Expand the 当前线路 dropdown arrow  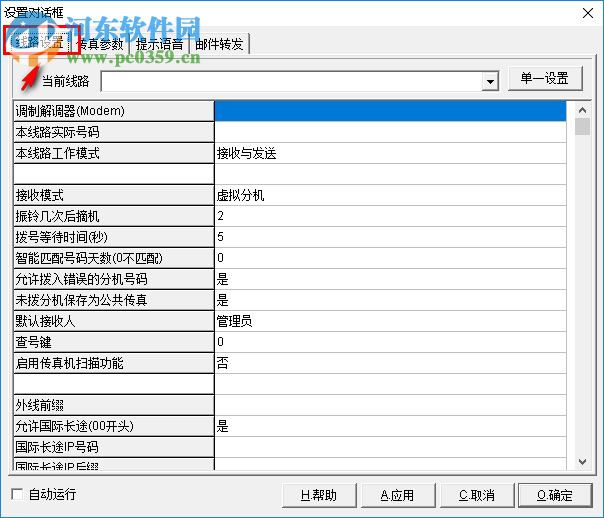(x=490, y=81)
